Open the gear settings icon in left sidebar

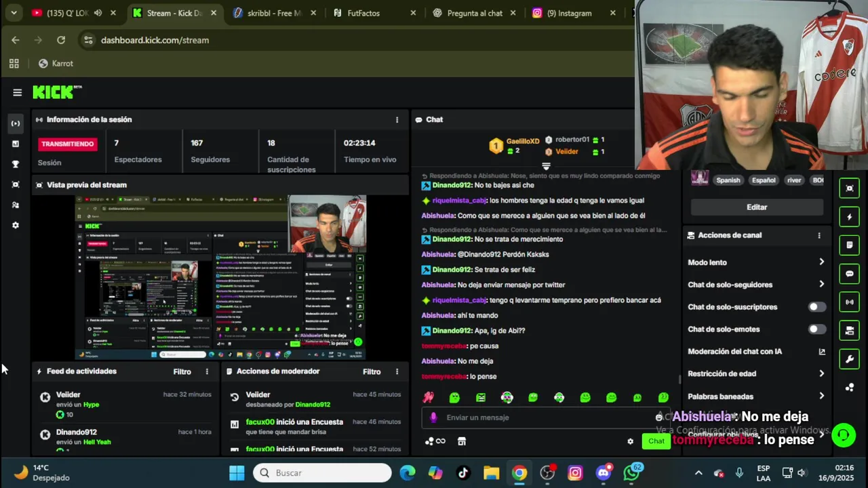pyautogui.click(x=16, y=225)
